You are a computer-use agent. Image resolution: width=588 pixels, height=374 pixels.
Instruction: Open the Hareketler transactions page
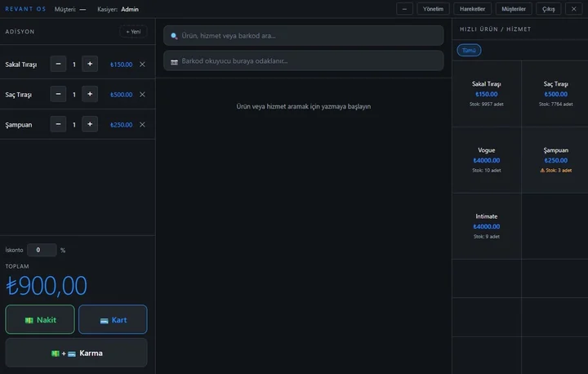click(473, 9)
